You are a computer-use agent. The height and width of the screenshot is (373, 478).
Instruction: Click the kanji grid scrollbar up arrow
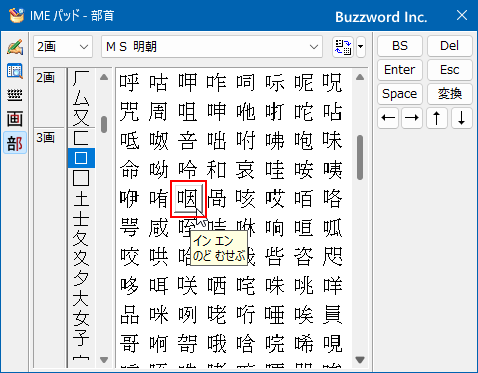point(360,77)
